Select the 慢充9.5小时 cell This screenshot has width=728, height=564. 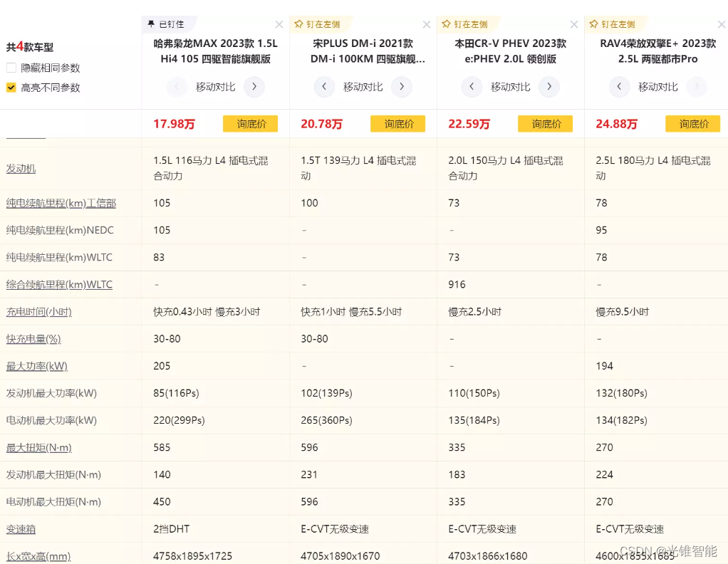[x=622, y=312]
